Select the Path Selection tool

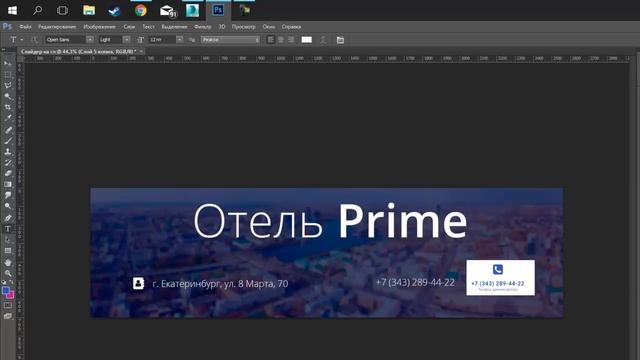point(8,240)
